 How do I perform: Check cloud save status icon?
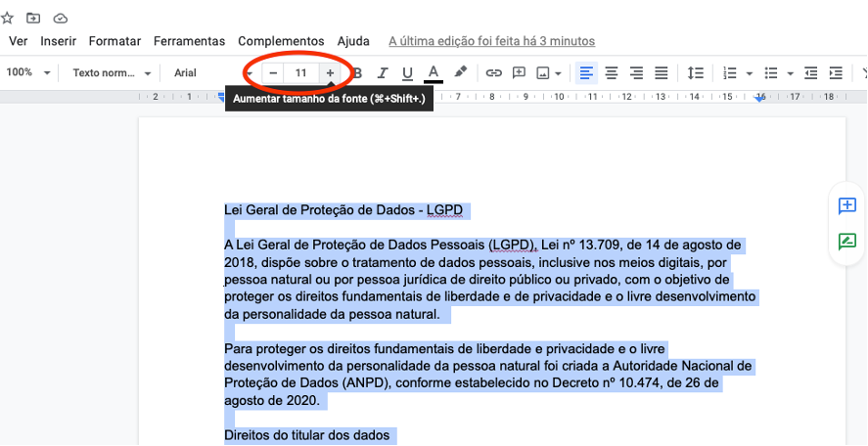61,19
